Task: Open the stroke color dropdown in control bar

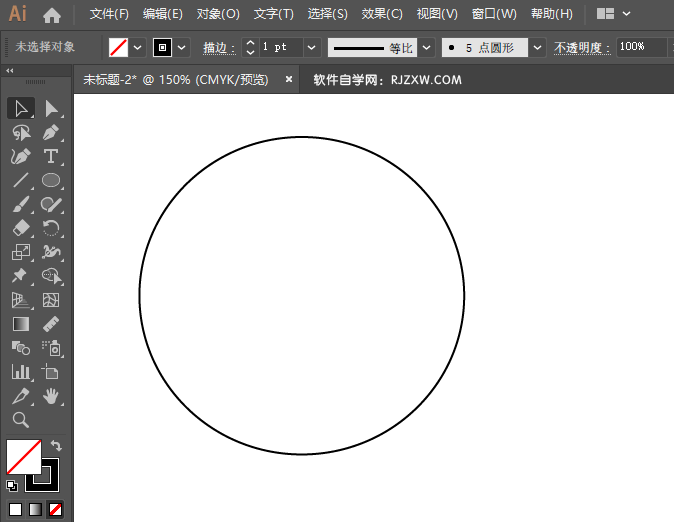Action: coord(181,48)
